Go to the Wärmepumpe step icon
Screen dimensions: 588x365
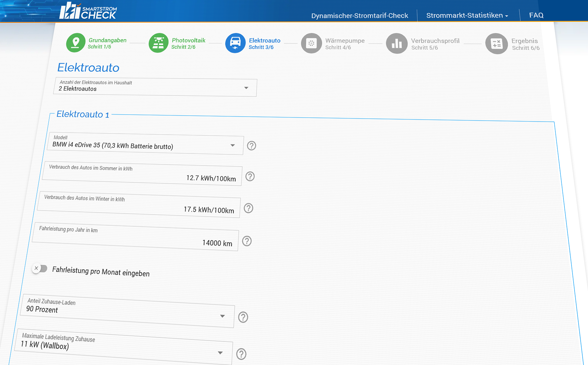click(x=311, y=43)
